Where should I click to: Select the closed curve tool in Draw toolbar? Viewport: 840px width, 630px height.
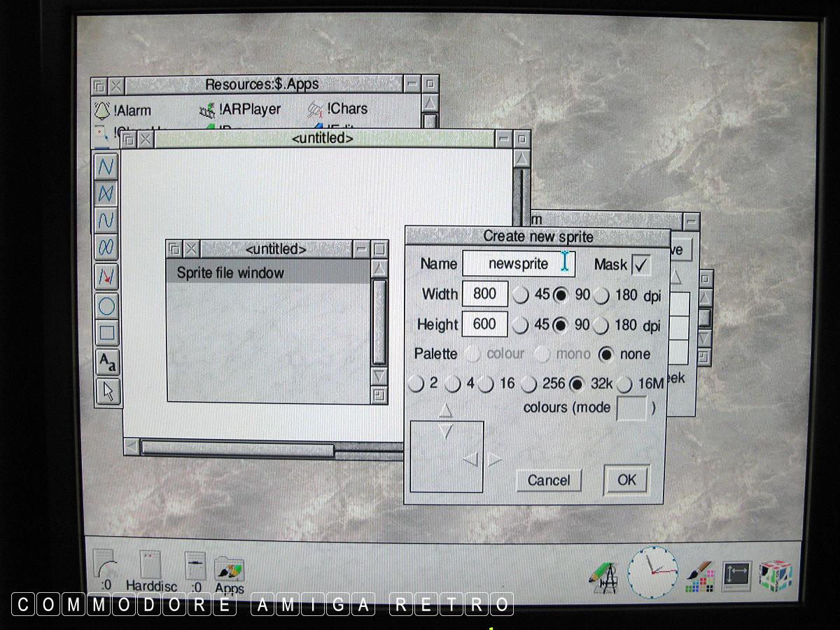click(106, 247)
